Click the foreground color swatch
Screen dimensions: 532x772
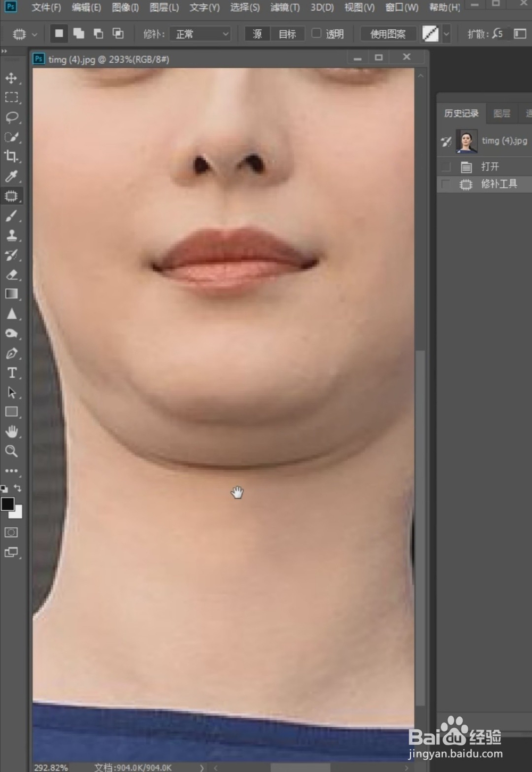tap(7, 504)
